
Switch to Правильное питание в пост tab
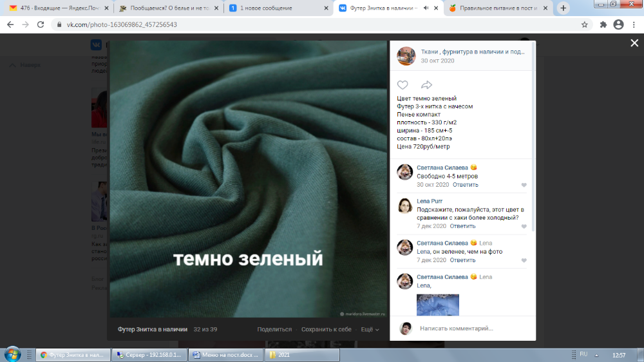(x=498, y=8)
